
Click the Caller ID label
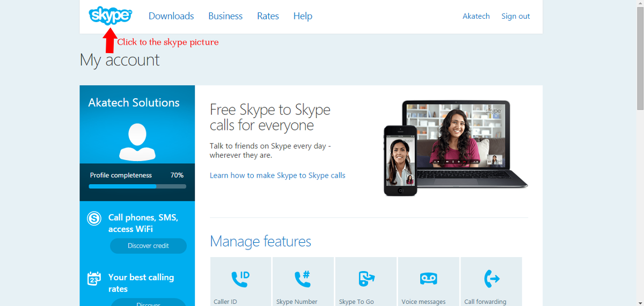click(x=225, y=302)
